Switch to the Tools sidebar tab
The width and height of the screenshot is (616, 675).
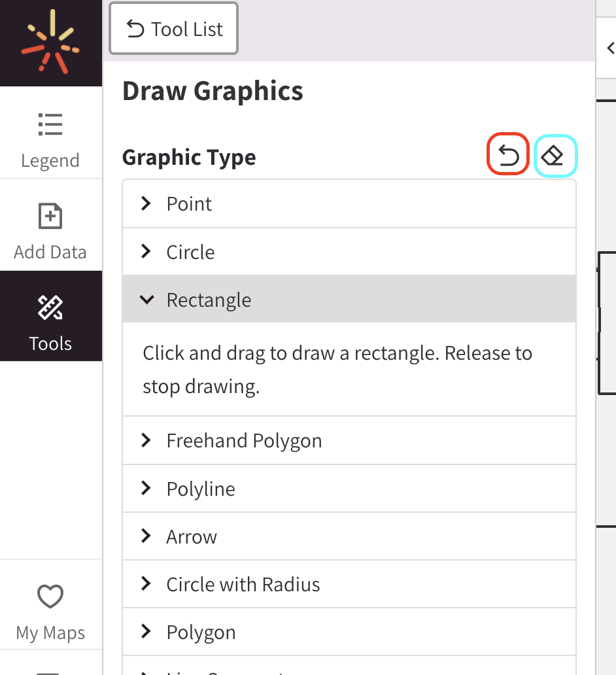tap(50, 317)
